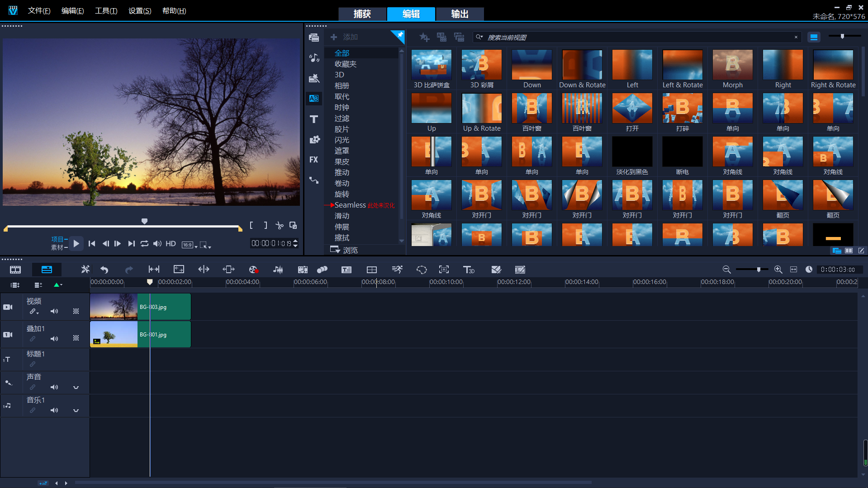Click the scissors split clip icon
This screenshot has width=868, height=488.
tap(280, 225)
